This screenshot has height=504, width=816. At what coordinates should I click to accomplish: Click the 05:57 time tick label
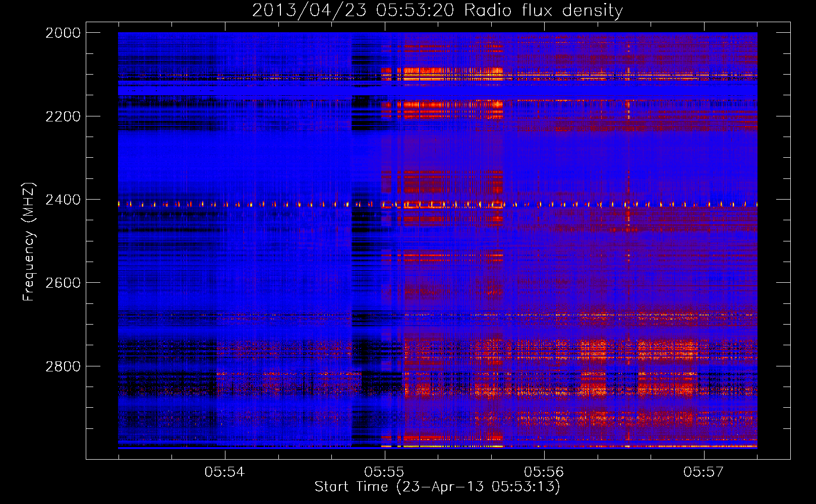(704, 472)
